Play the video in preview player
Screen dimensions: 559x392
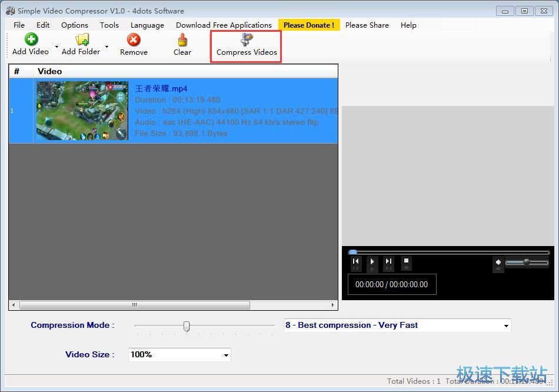[x=372, y=261]
